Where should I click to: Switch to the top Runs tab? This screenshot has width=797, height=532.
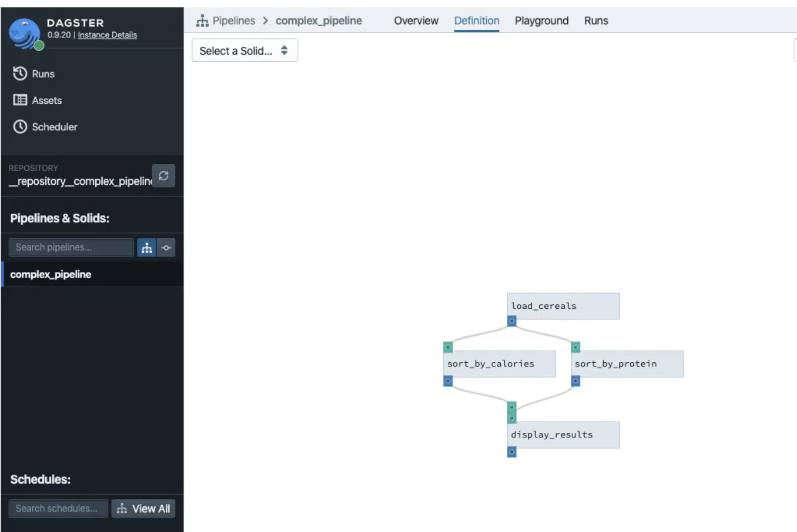click(x=596, y=21)
